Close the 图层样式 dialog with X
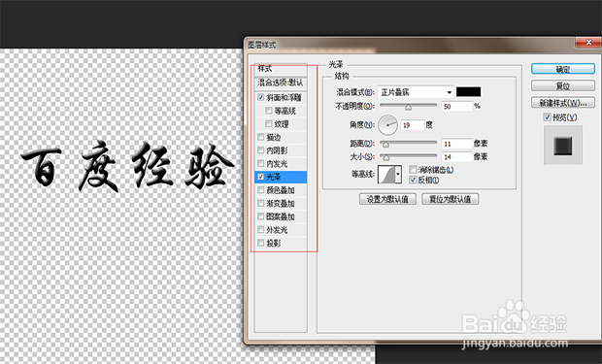Screen dimensions: 602x364 pos(588,43)
